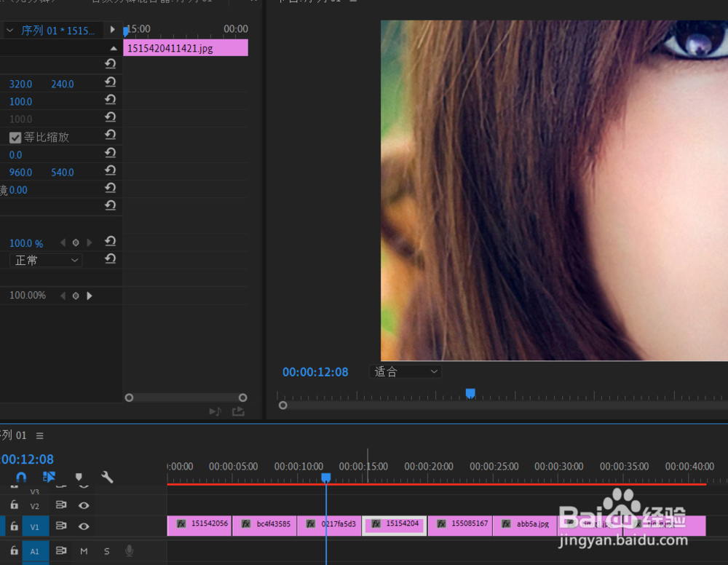Screen dimensions: 728x565
Task: Hide V1 track with eye icon
Action: [84, 526]
